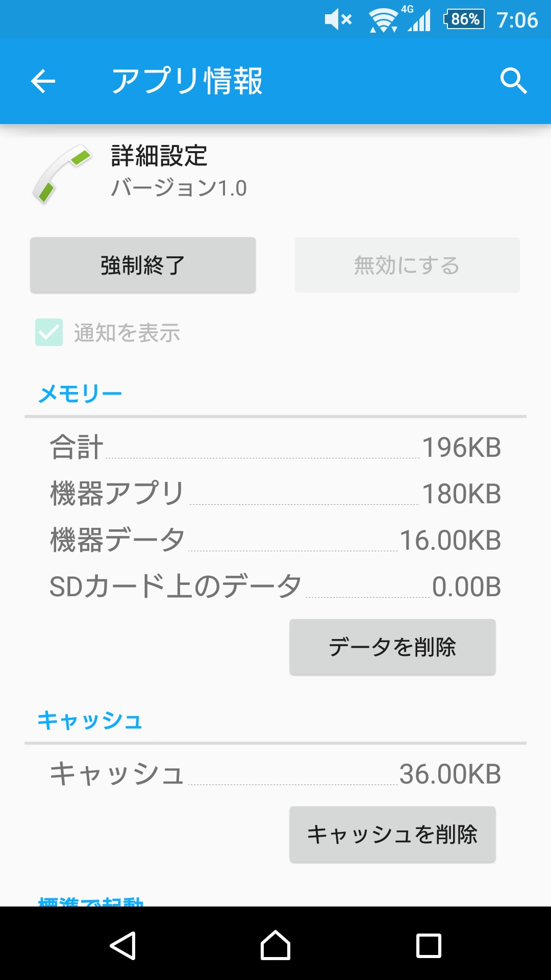
Task: Open search with the magnifier icon
Action: pyautogui.click(x=513, y=81)
